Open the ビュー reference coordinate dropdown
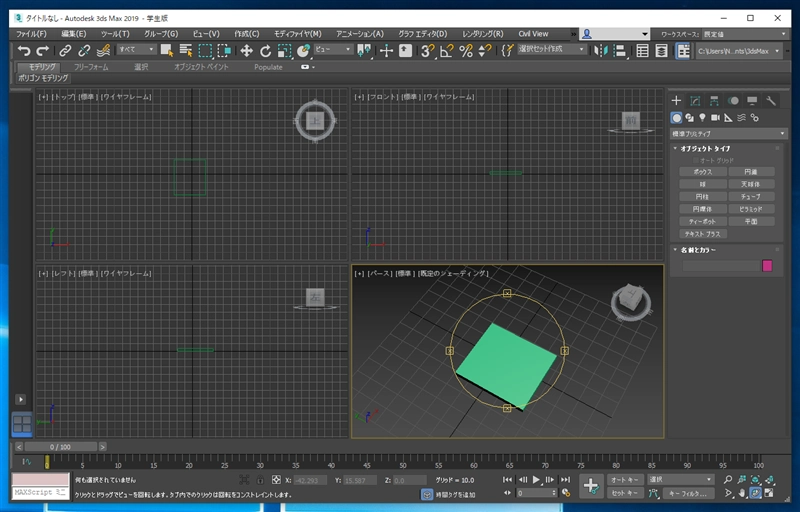The height and width of the screenshot is (512, 800). point(333,49)
